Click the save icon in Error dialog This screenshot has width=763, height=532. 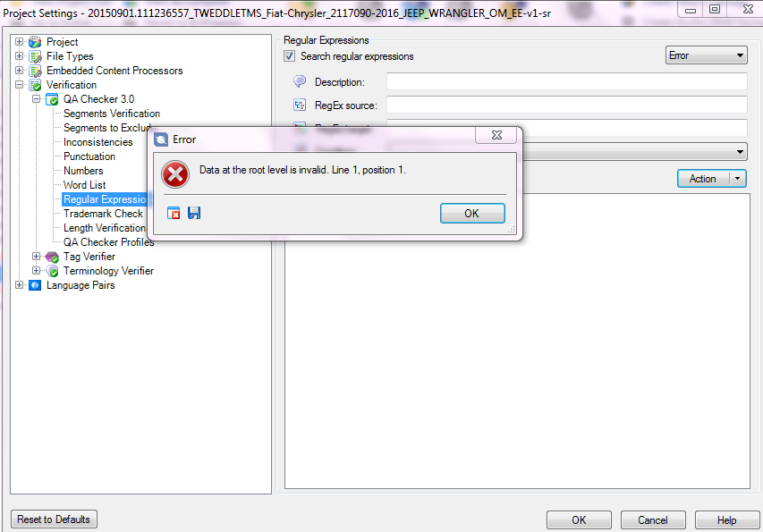pyautogui.click(x=194, y=213)
